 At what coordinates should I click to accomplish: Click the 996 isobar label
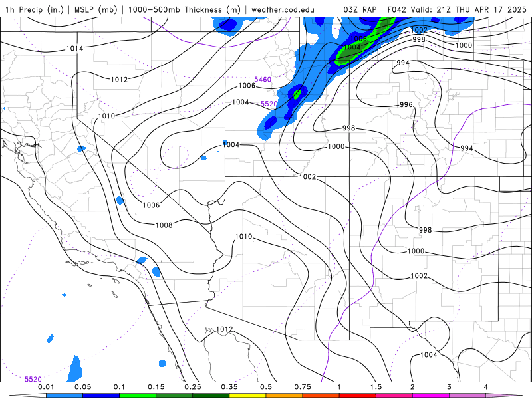click(x=406, y=104)
